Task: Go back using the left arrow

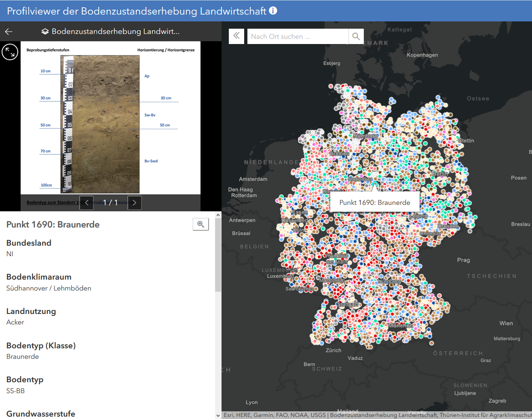Action: (x=9, y=32)
